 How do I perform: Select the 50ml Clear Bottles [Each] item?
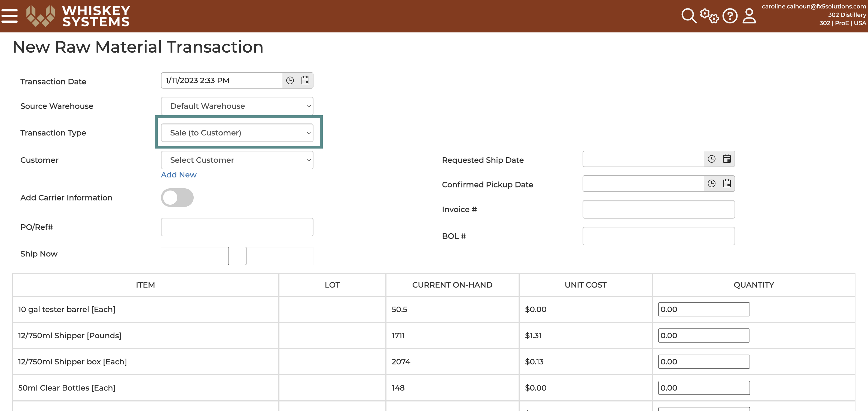tap(67, 388)
